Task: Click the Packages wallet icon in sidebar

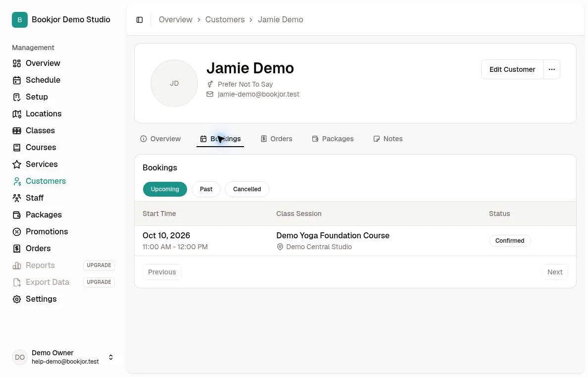Action: coord(17,215)
